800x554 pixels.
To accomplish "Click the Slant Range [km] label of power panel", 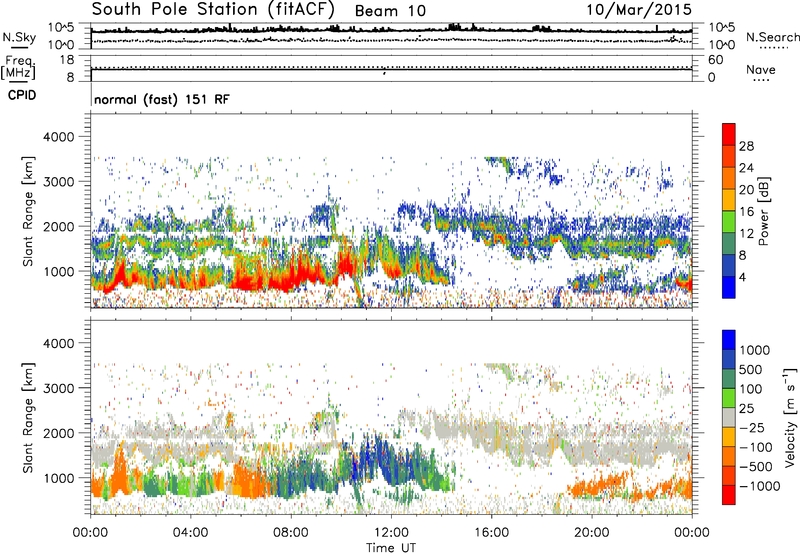I will [x=29, y=211].
